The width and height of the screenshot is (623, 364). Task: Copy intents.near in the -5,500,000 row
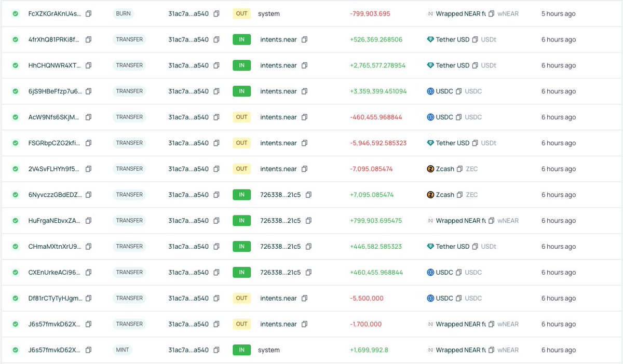coord(305,298)
